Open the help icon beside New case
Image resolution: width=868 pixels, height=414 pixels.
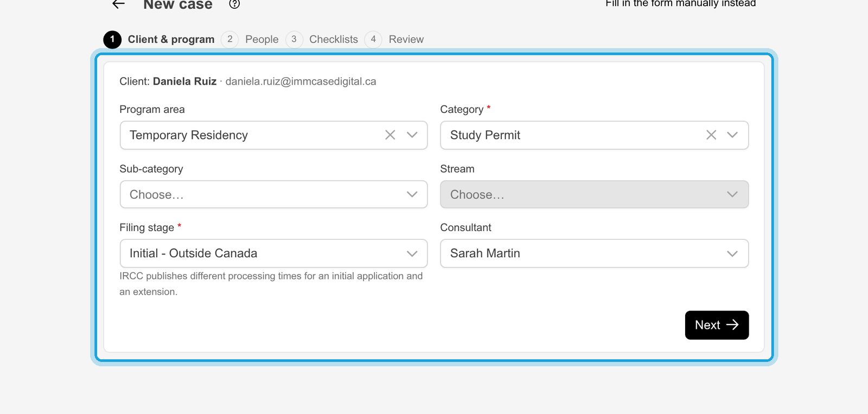(234, 4)
